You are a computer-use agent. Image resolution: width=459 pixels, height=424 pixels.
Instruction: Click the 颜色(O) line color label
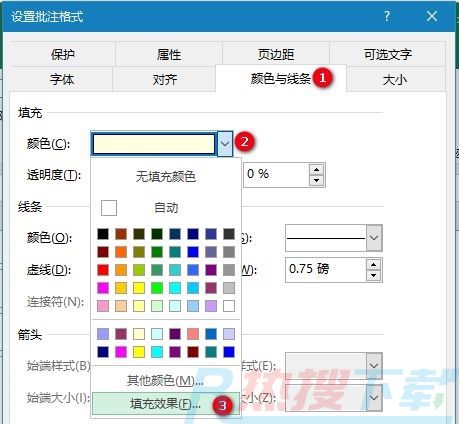[49, 238]
